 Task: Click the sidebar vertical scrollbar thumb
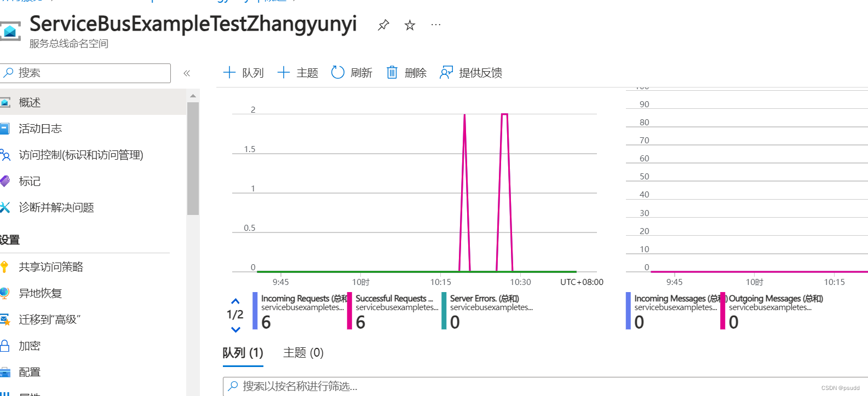(193, 159)
